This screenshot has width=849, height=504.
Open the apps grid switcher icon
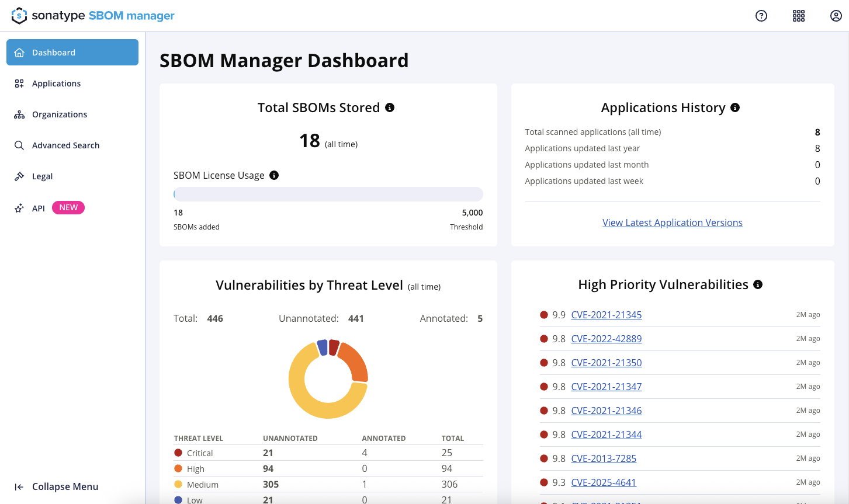click(799, 16)
